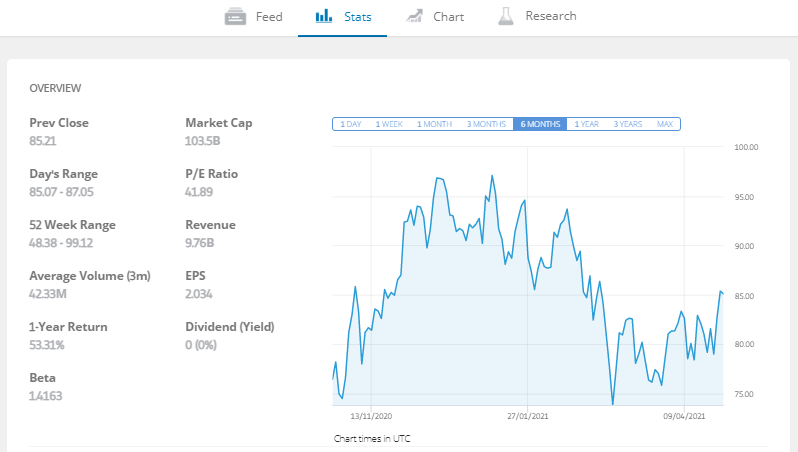Click the Feed newspaper icon

point(235,16)
